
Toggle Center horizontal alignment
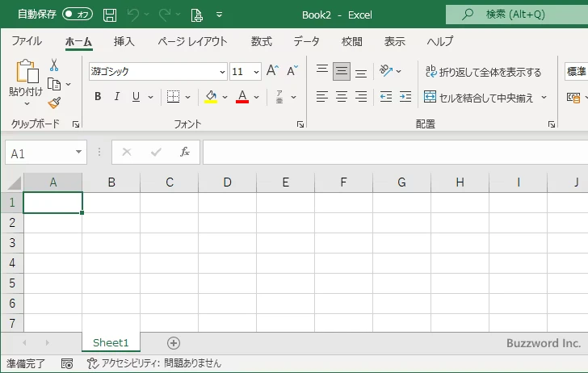coord(342,97)
